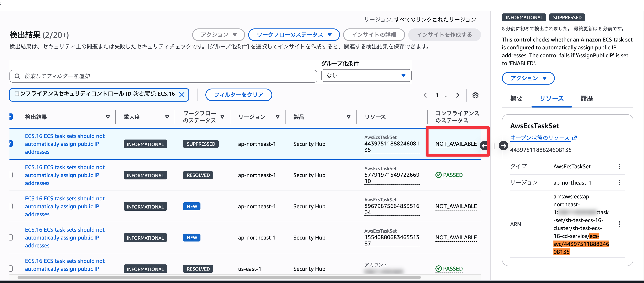The height and width of the screenshot is (283, 644).
Task: Sort by 検出結果 column arrow
Action: coord(108,117)
